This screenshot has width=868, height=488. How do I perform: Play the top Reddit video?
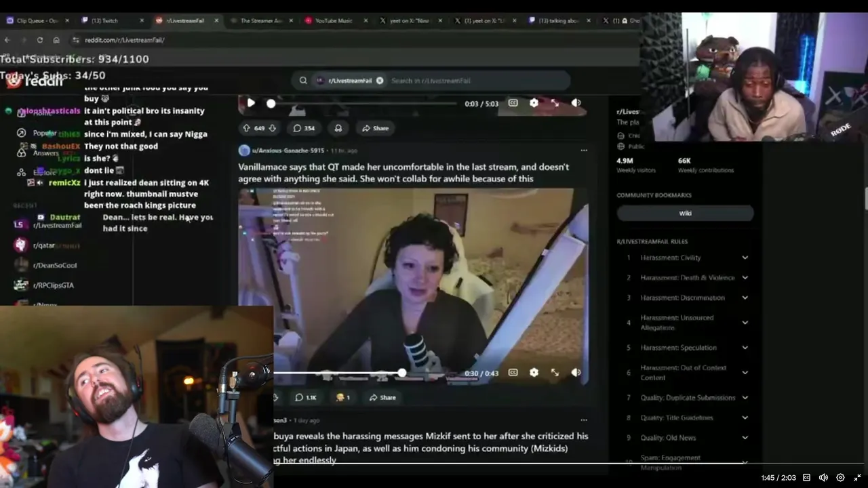[251, 103]
